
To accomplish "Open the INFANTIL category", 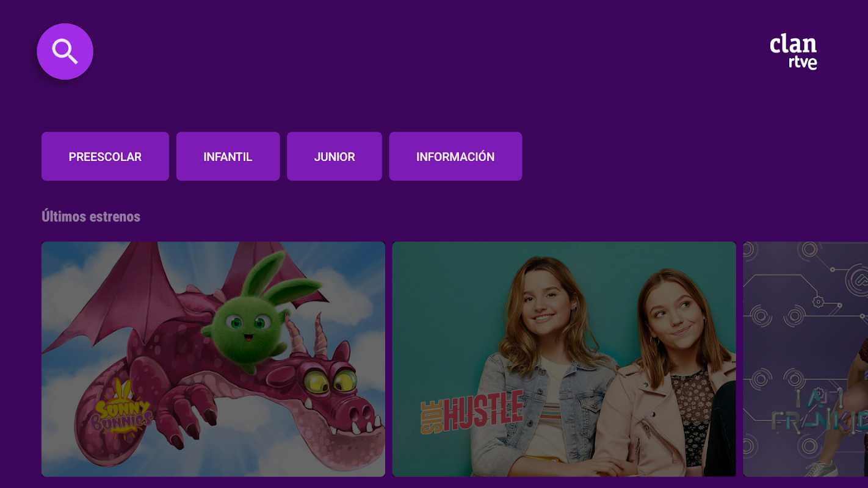I will (228, 156).
